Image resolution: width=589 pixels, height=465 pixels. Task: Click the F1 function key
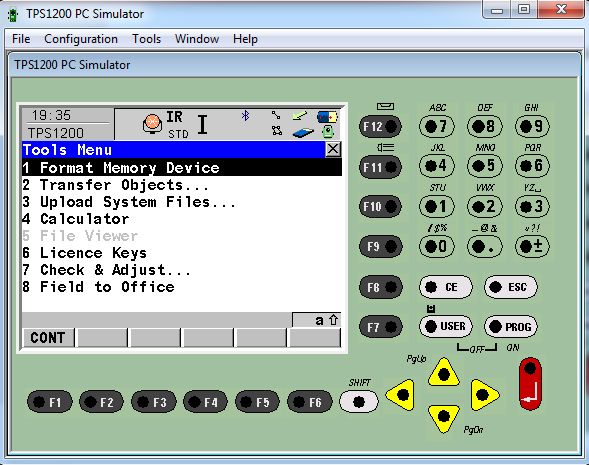(50, 402)
